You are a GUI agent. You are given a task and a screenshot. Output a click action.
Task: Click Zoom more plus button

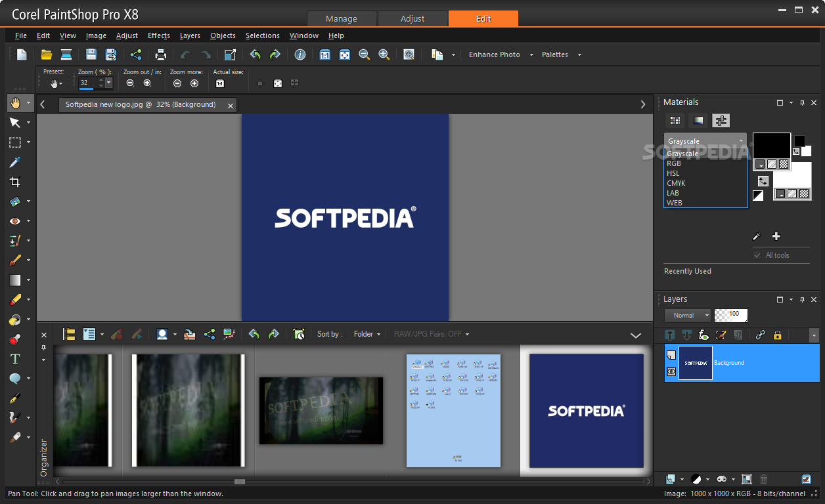pos(194,83)
